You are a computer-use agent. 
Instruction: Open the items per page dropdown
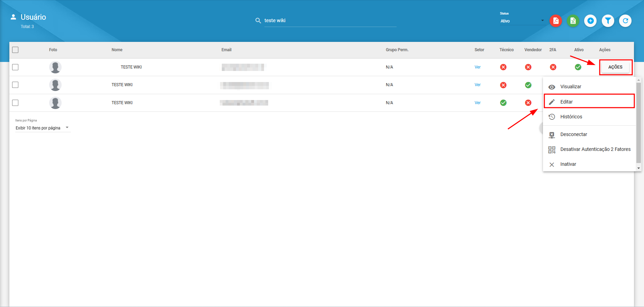click(x=43, y=128)
